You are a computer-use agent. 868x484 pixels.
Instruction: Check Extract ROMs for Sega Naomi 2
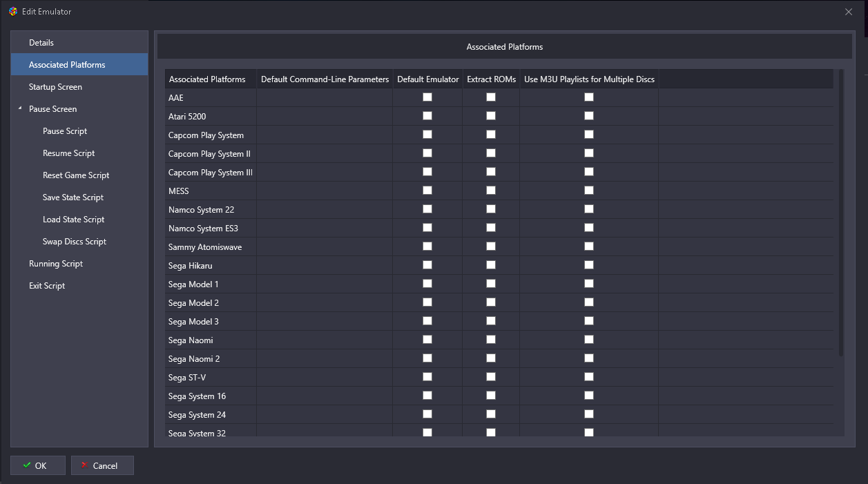coord(491,358)
